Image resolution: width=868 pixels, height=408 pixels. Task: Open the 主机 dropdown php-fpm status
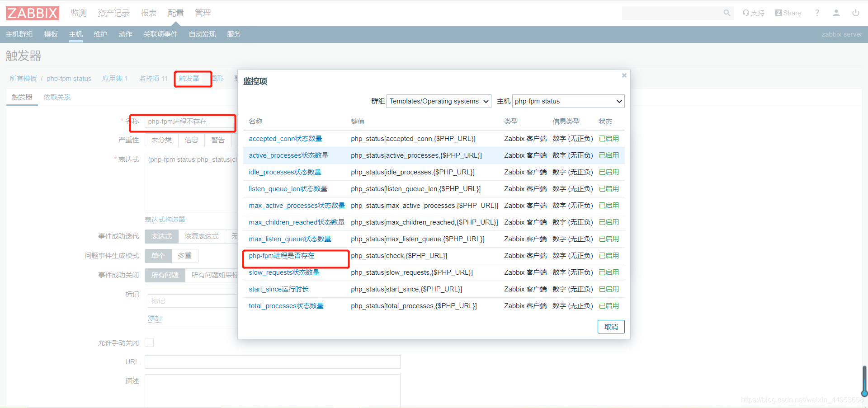[568, 101]
